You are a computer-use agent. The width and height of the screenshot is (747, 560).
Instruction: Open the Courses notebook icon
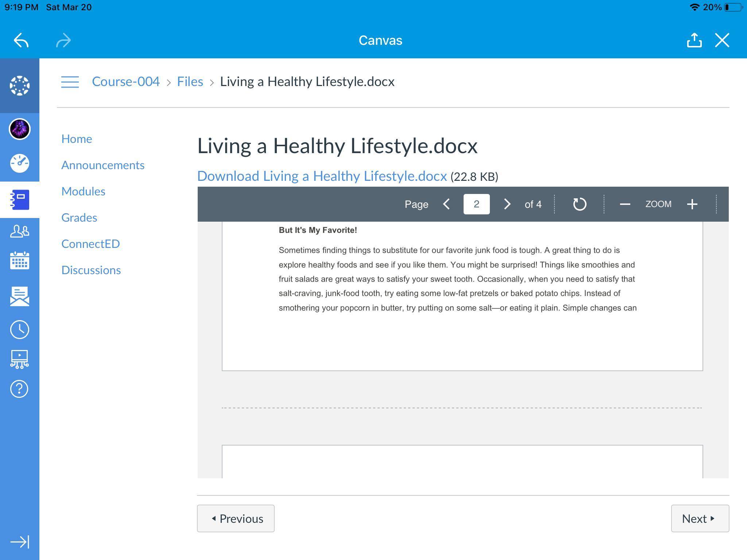(x=20, y=200)
